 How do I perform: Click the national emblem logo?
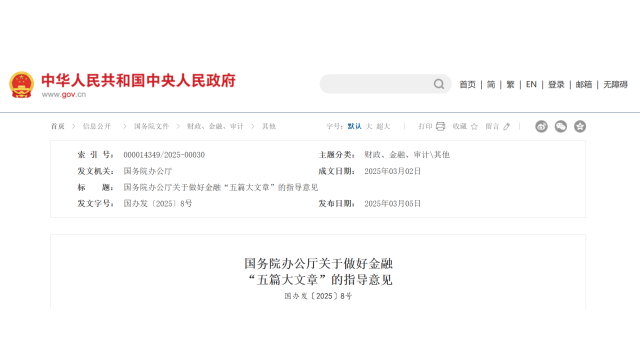click(x=22, y=84)
